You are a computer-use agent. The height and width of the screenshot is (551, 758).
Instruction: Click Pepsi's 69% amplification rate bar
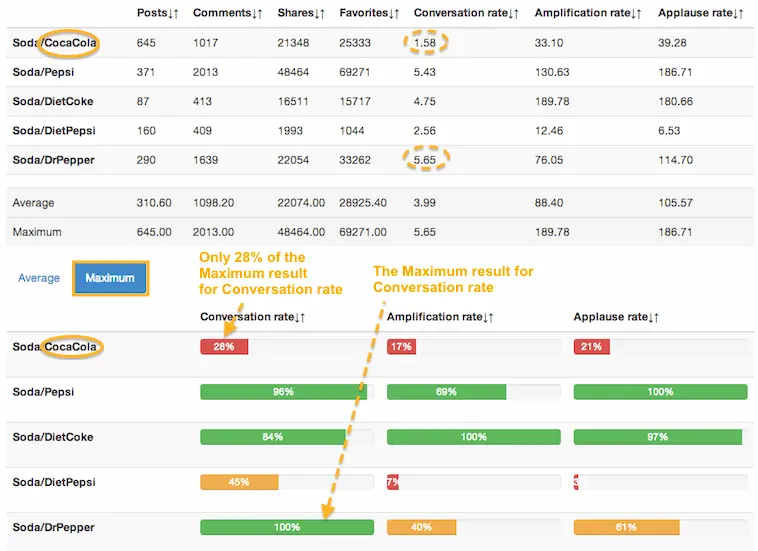pos(446,392)
